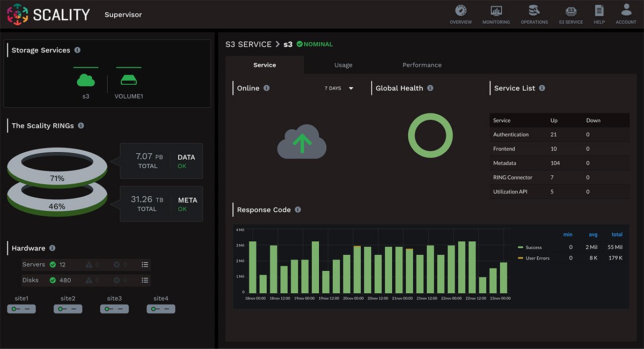Open the Performance tab

tap(422, 65)
